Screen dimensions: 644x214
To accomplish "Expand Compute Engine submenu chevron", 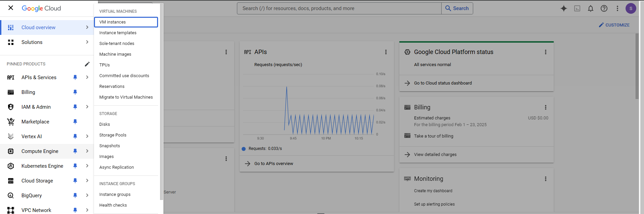I will tap(87, 151).
